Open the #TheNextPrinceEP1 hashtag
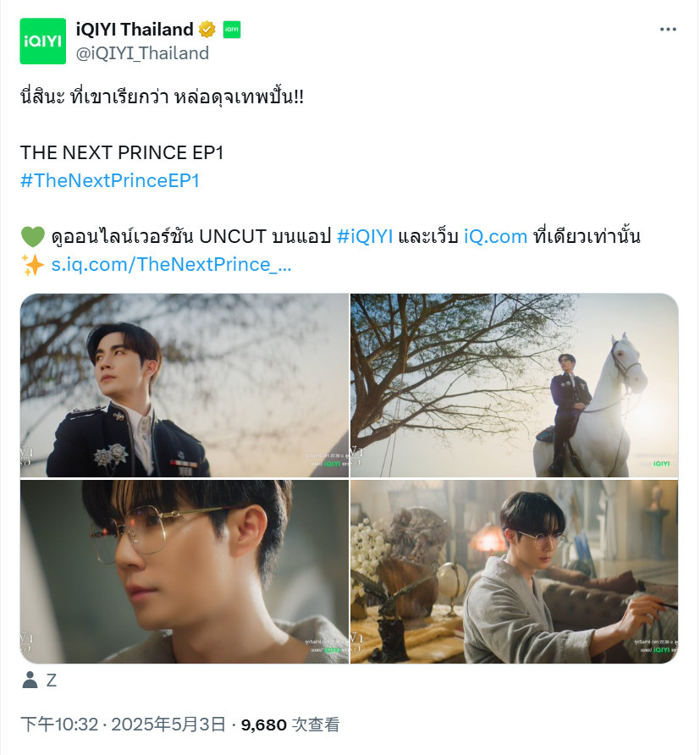The image size is (700, 755). click(110, 180)
